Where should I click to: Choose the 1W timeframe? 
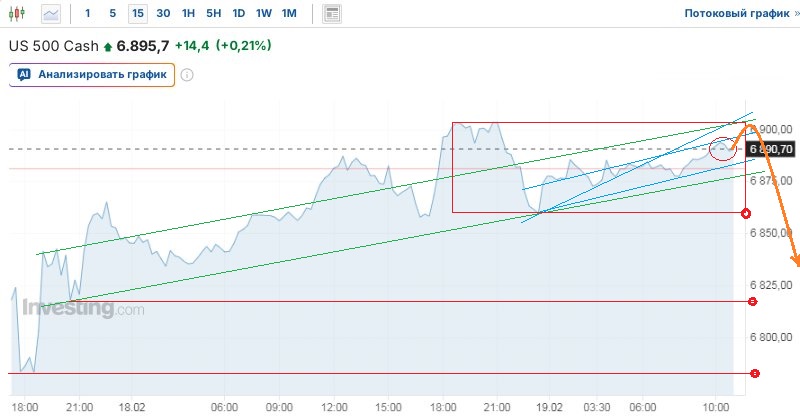264,14
